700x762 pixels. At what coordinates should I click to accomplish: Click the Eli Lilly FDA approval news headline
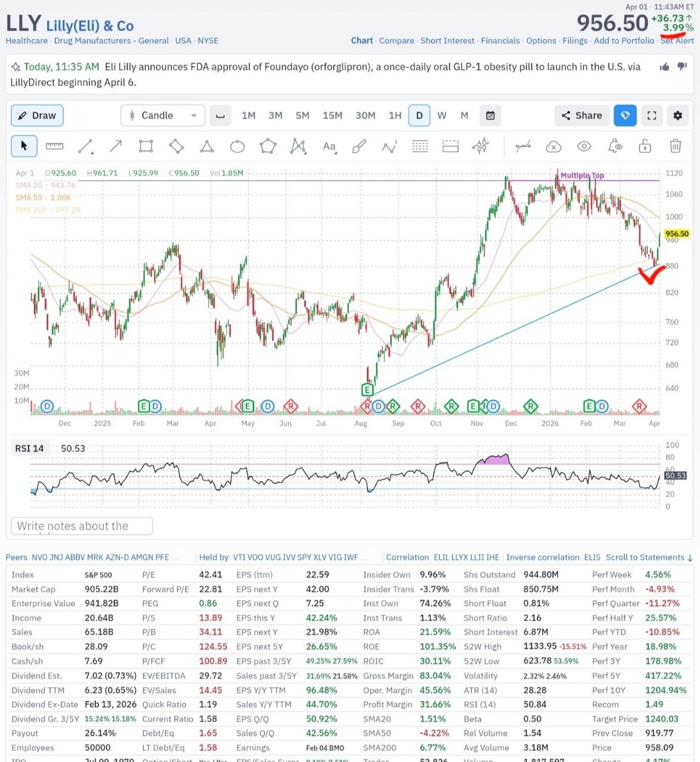click(325, 74)
